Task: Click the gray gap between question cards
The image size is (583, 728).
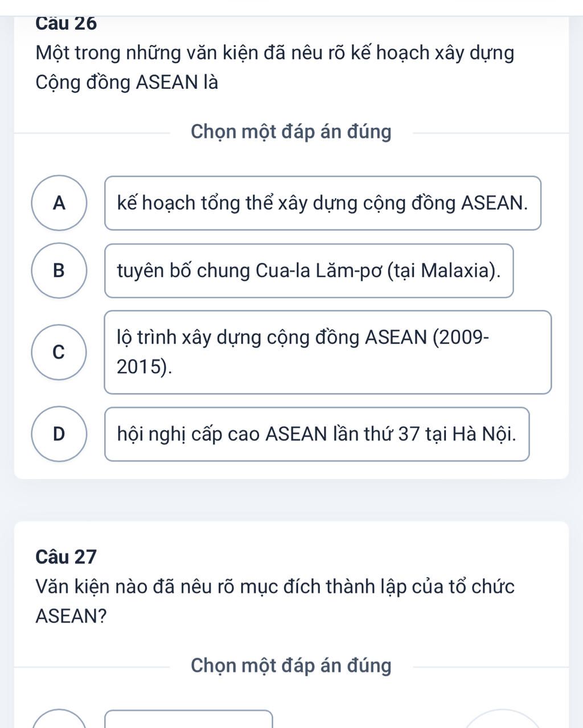Action: [x=291, y=500]
